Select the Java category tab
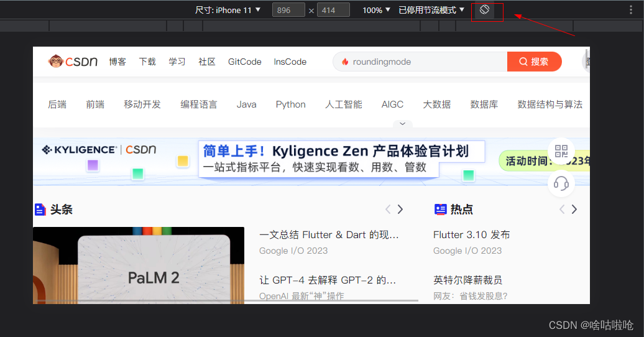Image resolution: width=644 pixels, height=337 pixels. click(246, 104)
